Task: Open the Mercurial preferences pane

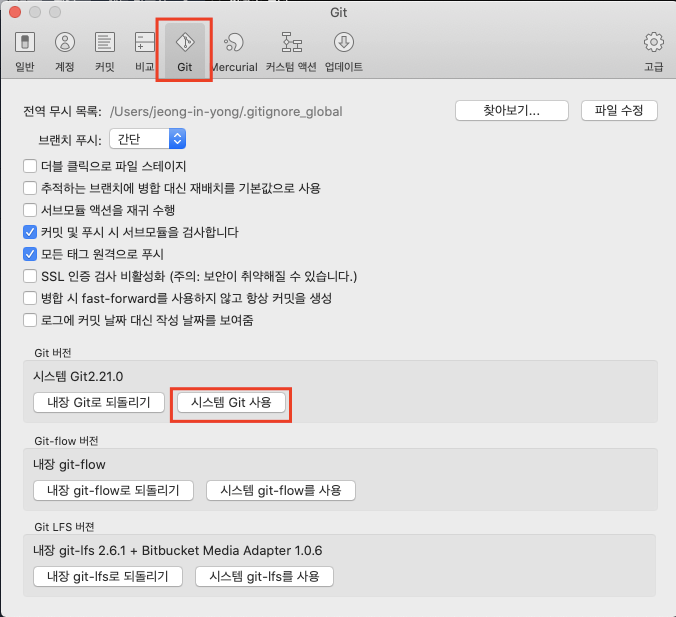Action: tap(235, 51)
